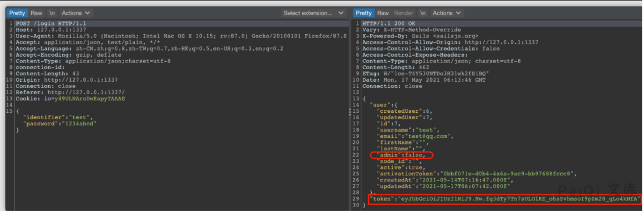Expand the response Actions menu
The height and width of the screenshot is (211, 644).
(x=447, y=13)
